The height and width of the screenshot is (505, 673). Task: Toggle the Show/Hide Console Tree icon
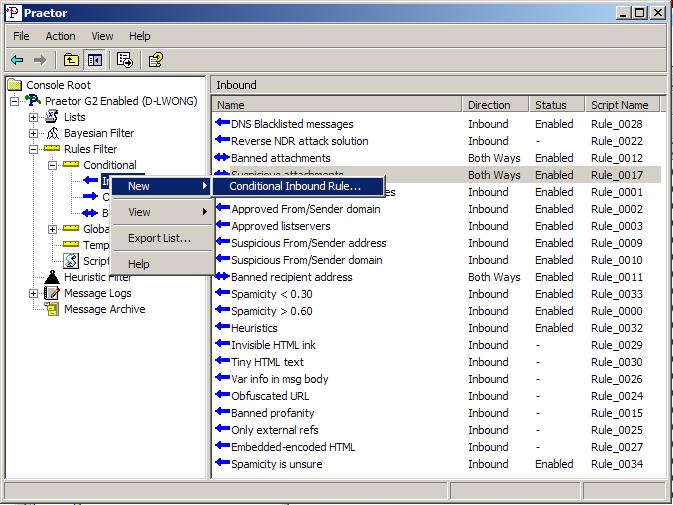click(x=94, y=60)
